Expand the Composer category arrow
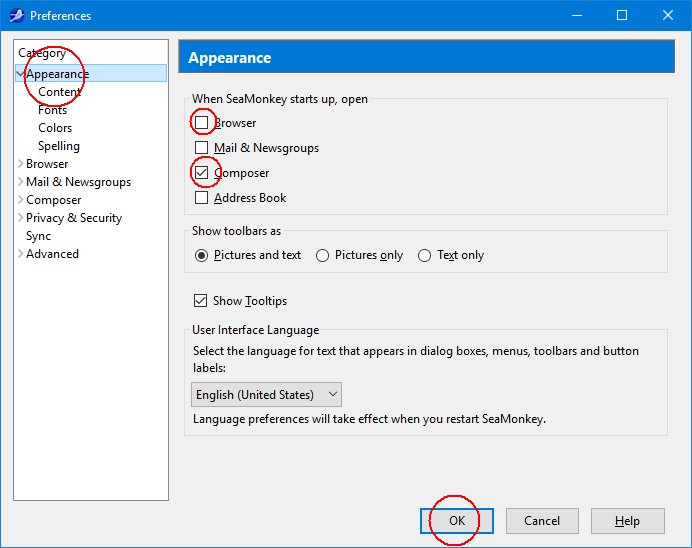Viewport: 692px width, 548px height. click(x=20, y=200)
